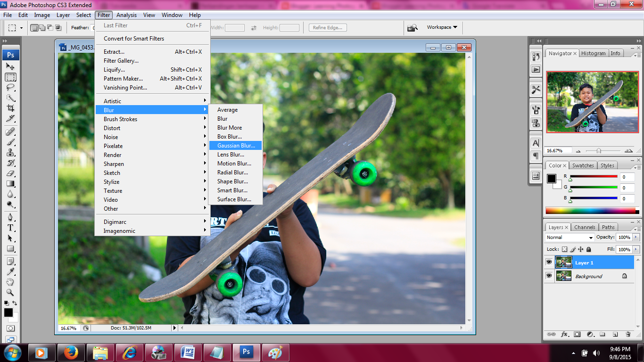Open Firefox from the taskbar

[x=71, y=353]
